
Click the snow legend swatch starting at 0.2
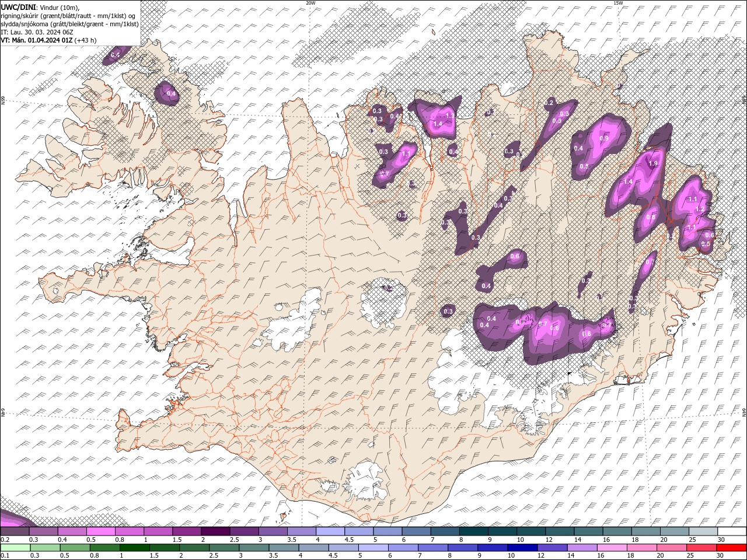[x=15, y=531]
